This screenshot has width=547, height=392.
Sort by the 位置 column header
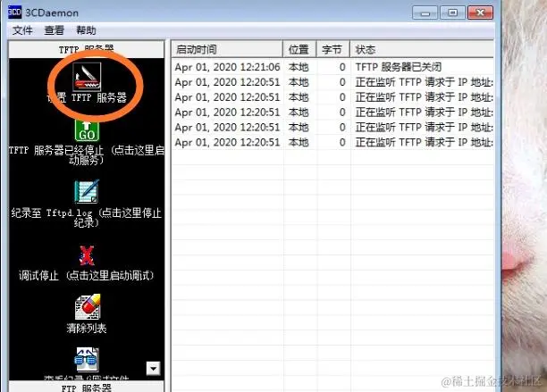click(299, 49)
